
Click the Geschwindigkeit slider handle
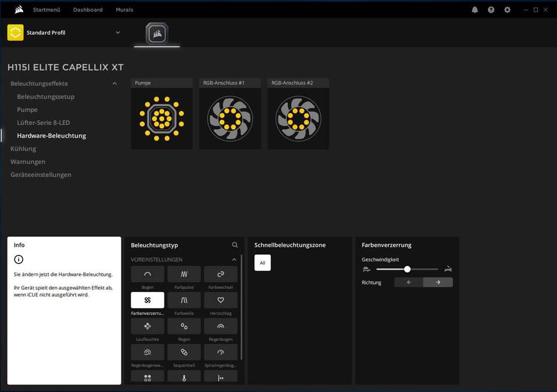pyautogui.click(x=407, y=269)
